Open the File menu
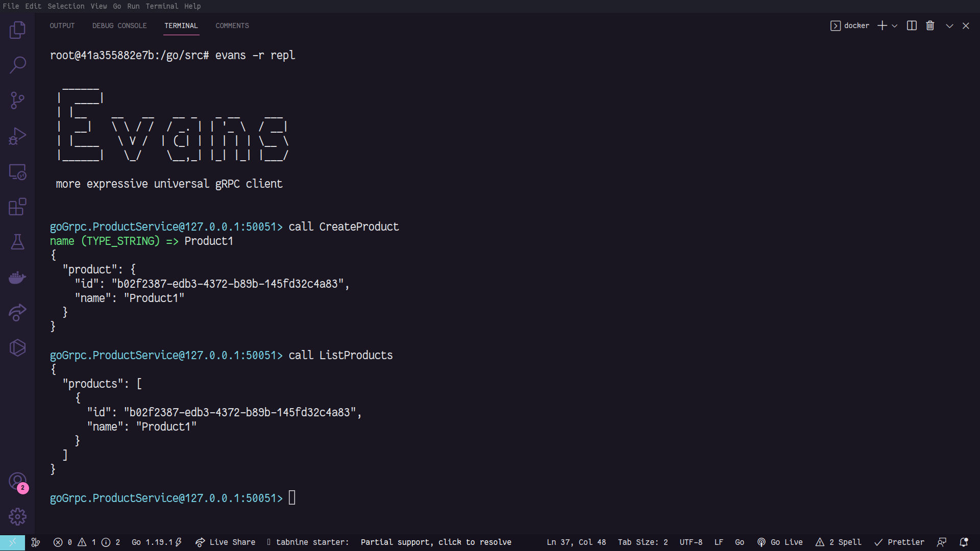Screen dimensions: 980x551 tap(11, 6)
